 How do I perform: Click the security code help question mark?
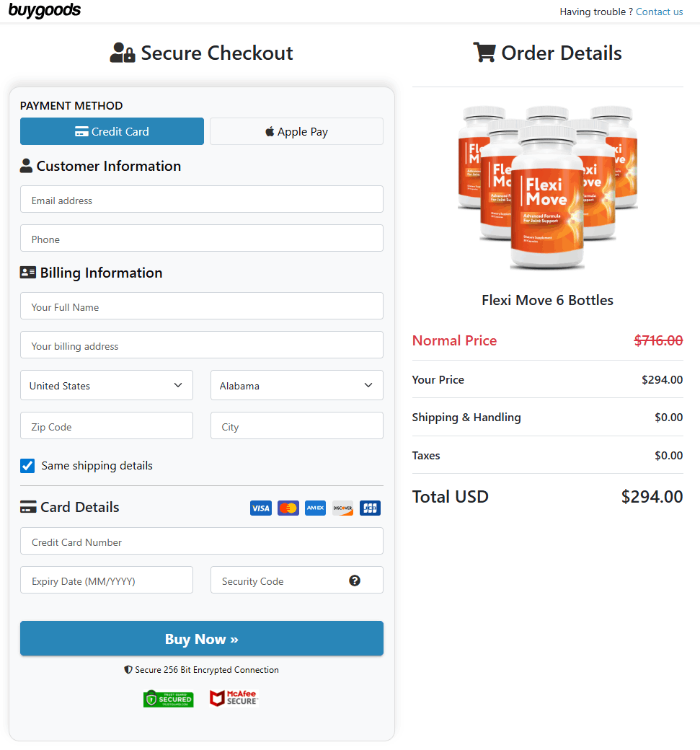(x=355, y=581)
